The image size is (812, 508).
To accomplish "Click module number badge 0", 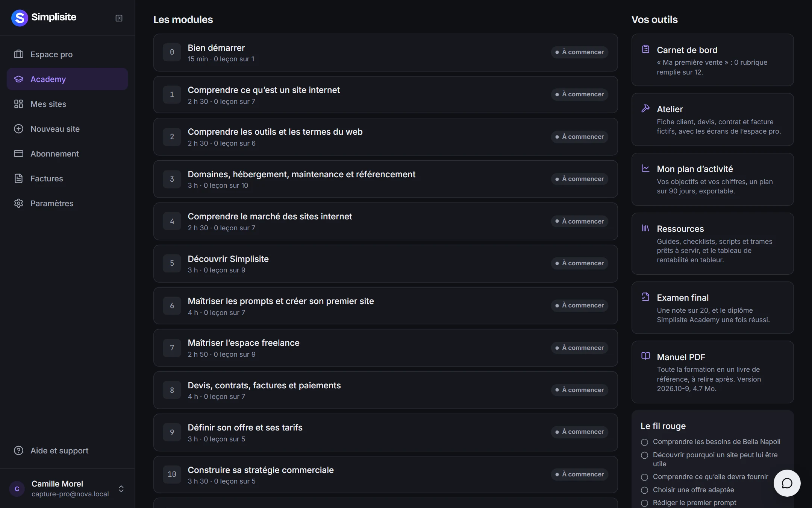I will click(172, 52).
